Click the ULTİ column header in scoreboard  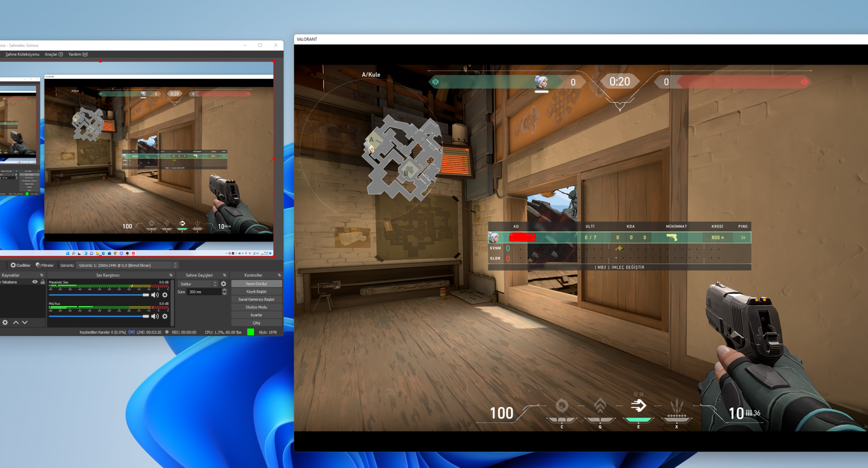(590, 227)
